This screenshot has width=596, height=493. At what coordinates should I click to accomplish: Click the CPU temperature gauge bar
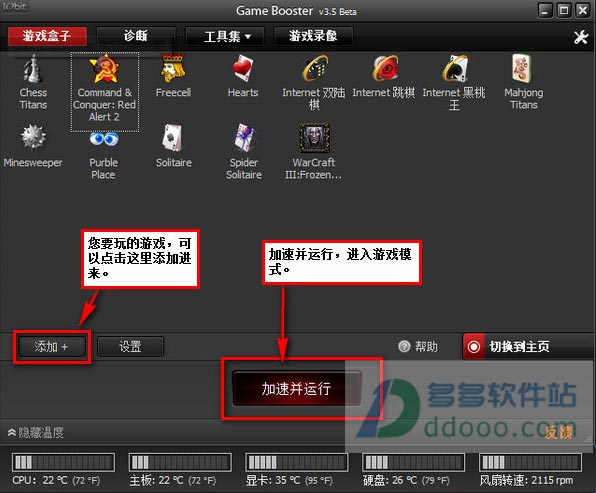(x=63, y=462)
